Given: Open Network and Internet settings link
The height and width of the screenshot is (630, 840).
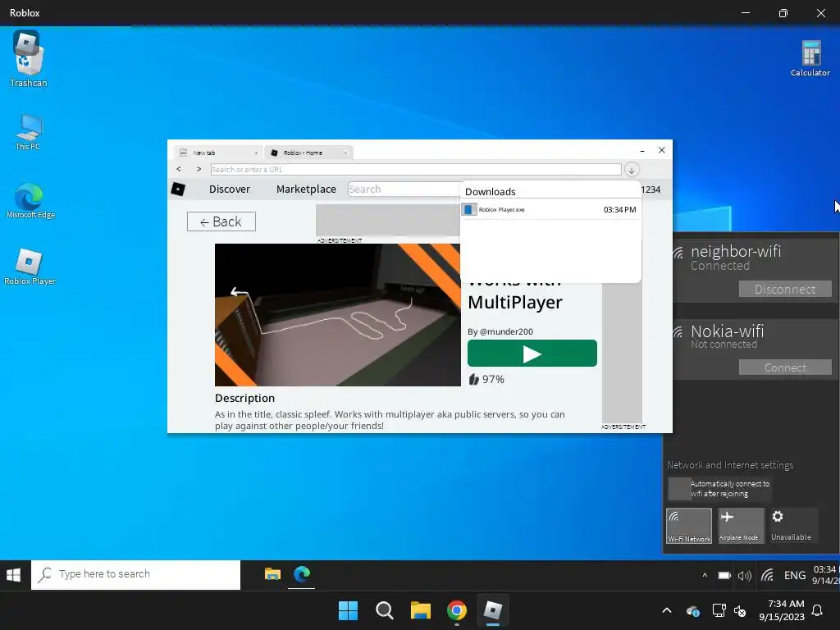Looking at the screenshot, I should coord(729,465).
